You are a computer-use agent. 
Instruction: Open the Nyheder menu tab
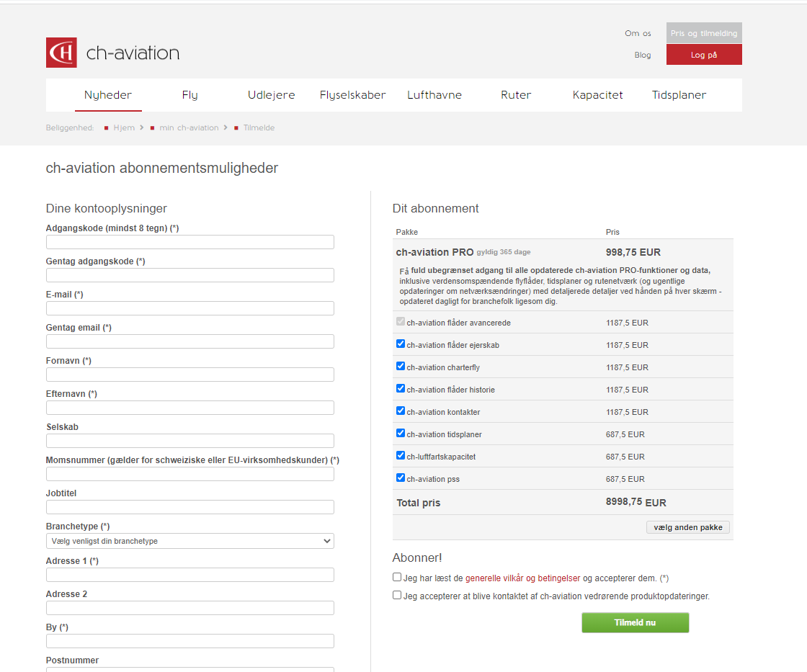click(108, 94)
